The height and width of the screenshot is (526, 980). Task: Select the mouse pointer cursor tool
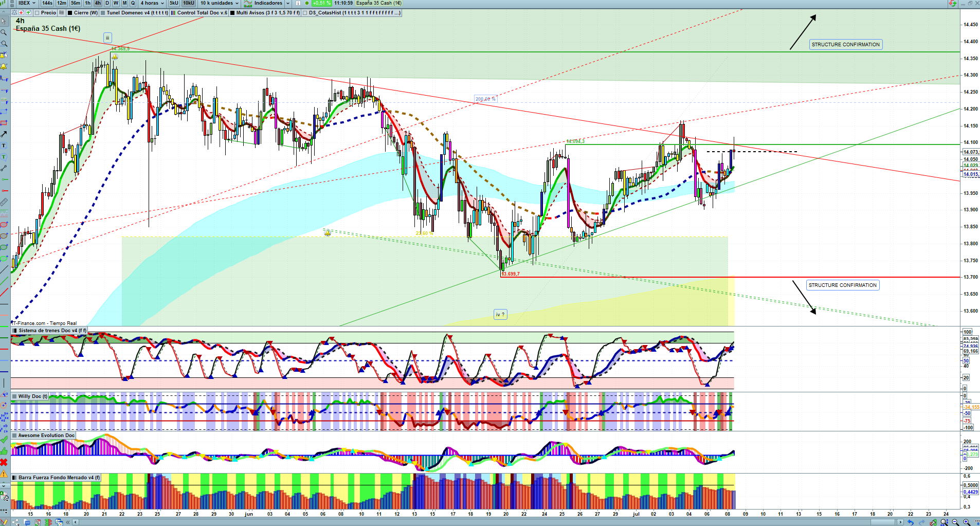4,22
